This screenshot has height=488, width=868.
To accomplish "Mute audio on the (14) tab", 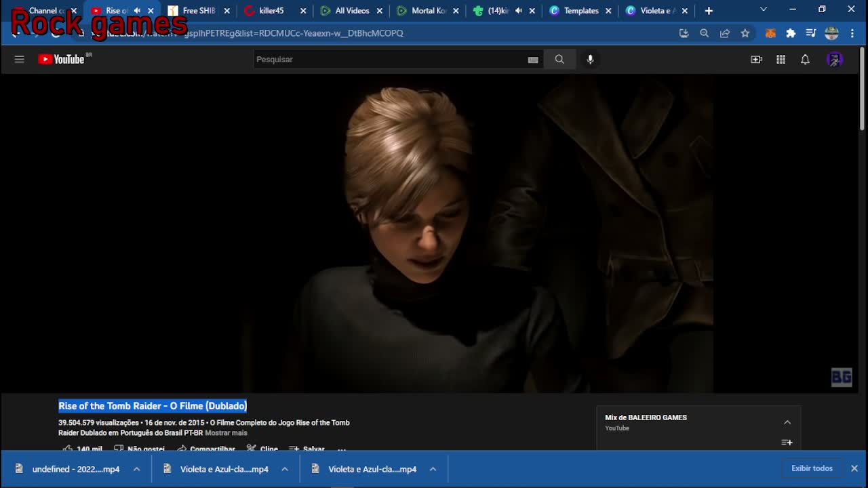I will click(519, 11).
